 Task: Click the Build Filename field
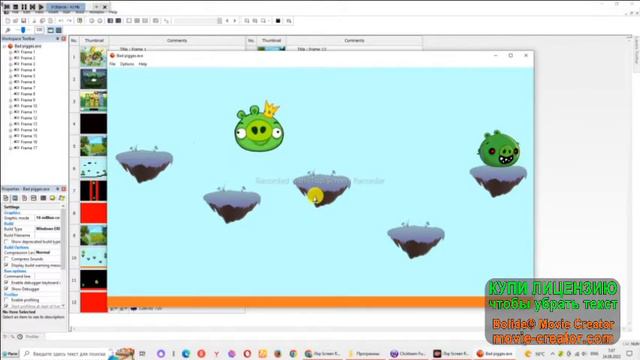48,236
